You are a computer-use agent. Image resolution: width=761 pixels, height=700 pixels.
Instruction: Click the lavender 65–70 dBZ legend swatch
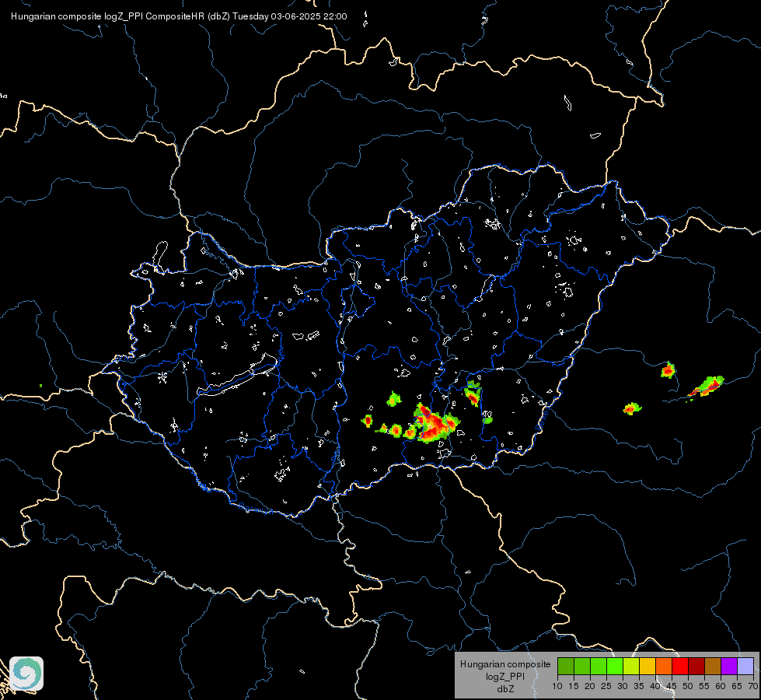click(745, 666)
